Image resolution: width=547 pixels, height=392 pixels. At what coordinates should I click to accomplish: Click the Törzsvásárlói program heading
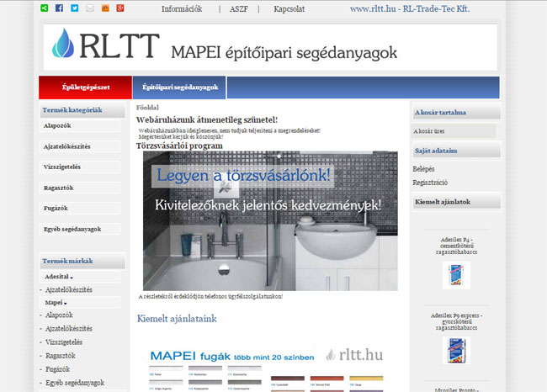click(179, 146)
